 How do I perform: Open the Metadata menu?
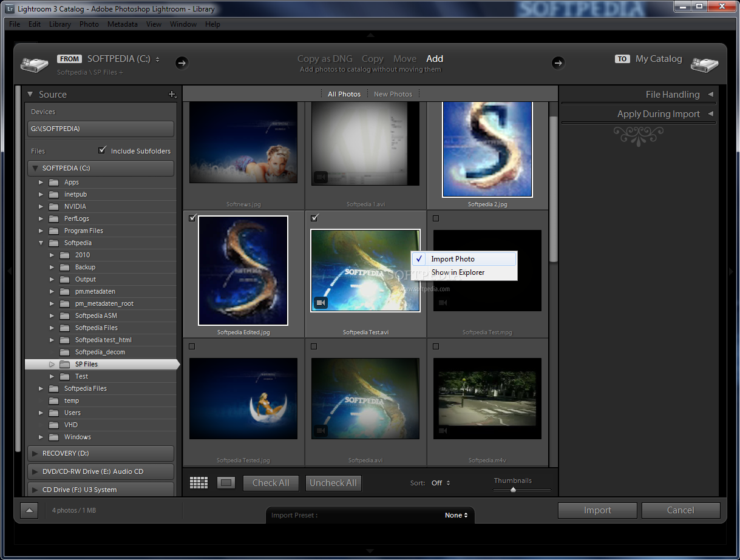coord(122,24)
